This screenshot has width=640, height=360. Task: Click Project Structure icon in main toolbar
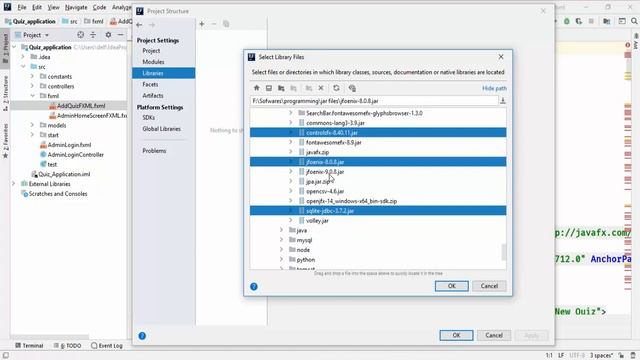pyautogui.click(x=607, y=21)
